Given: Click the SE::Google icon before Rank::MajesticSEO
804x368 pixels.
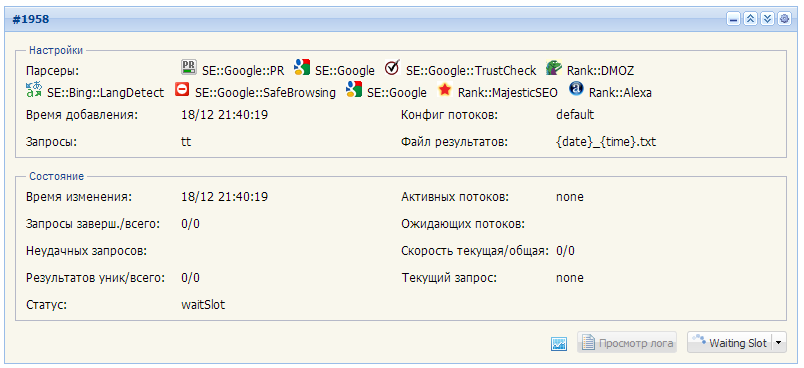Looking at the screenshot, I should 354,90.
